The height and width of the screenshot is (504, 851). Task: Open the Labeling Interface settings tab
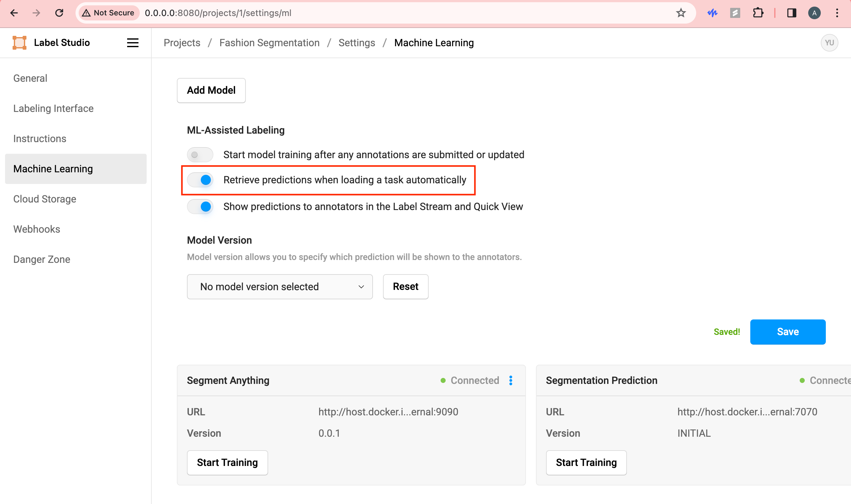click(54, 108)
